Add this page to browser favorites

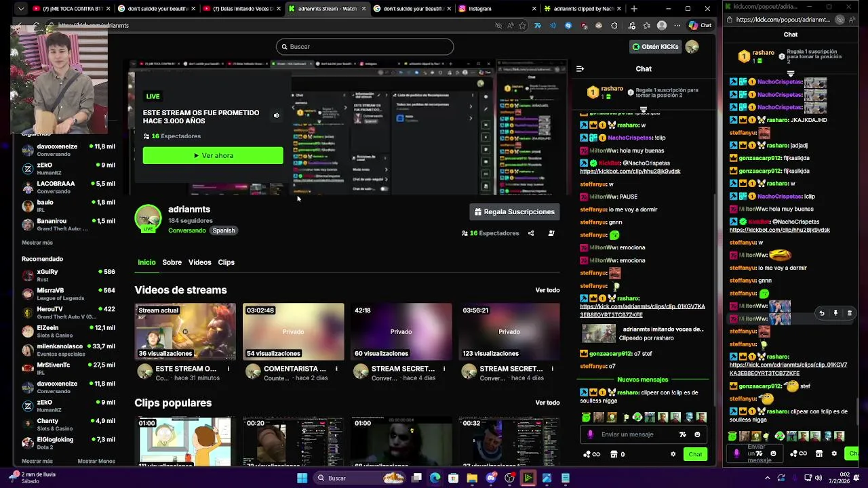pyautogui.click(x=522, y=26)
